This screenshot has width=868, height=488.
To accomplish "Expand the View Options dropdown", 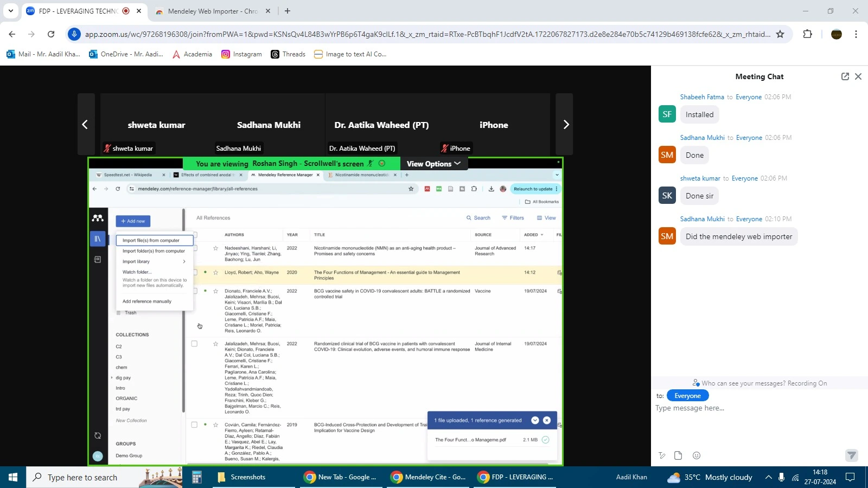I will 433,164.
